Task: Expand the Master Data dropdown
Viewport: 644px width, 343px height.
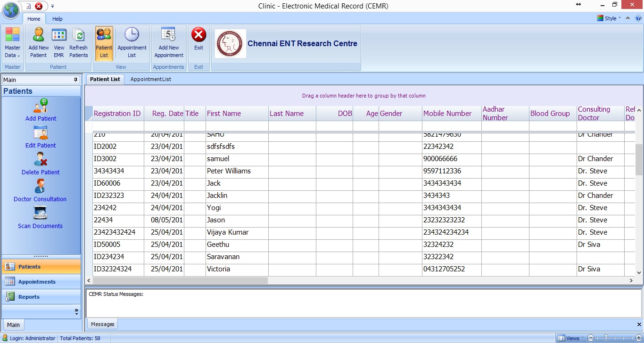Action: [12, 42]
